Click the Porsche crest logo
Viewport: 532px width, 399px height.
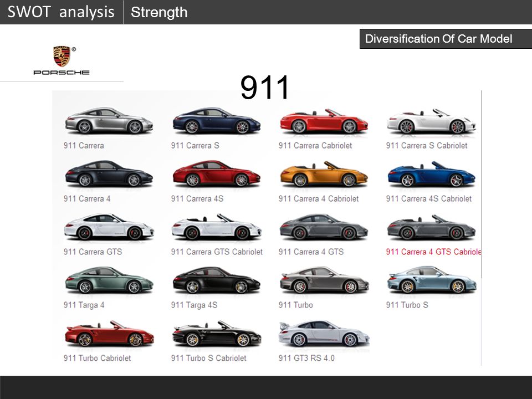(x=62, y=56)
